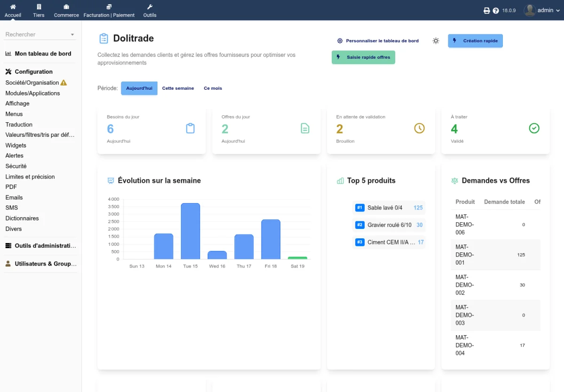Click document icon in Offres du jour card
564x392 pixels.
(x=305, y=128)
